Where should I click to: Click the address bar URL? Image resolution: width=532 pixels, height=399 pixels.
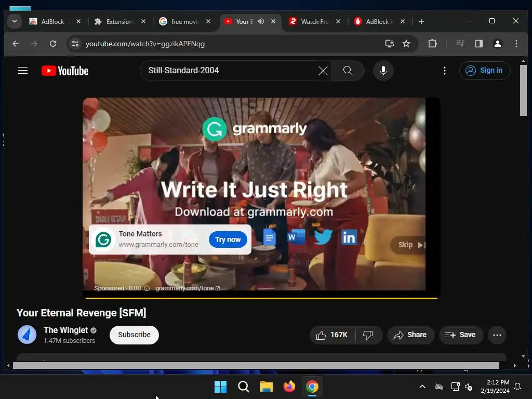point(145,44)
